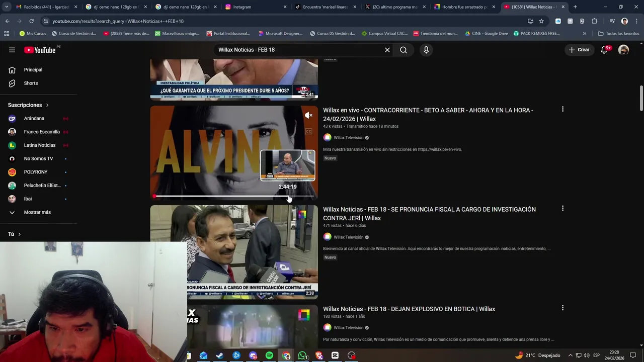The image size is (644, 362).
Task: Unmute the ALVINA video preview
Action: (x=308, y=116)
